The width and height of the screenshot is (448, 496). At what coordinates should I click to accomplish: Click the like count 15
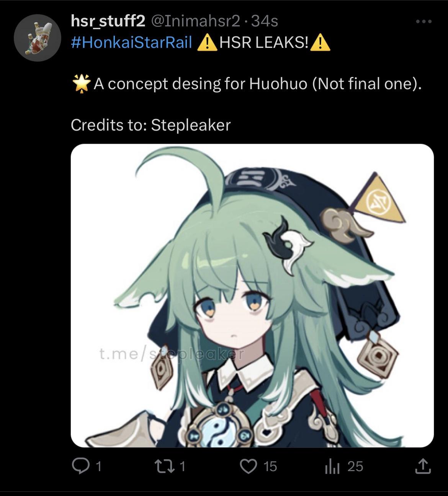pyautogui.click(x=270, y=466)
